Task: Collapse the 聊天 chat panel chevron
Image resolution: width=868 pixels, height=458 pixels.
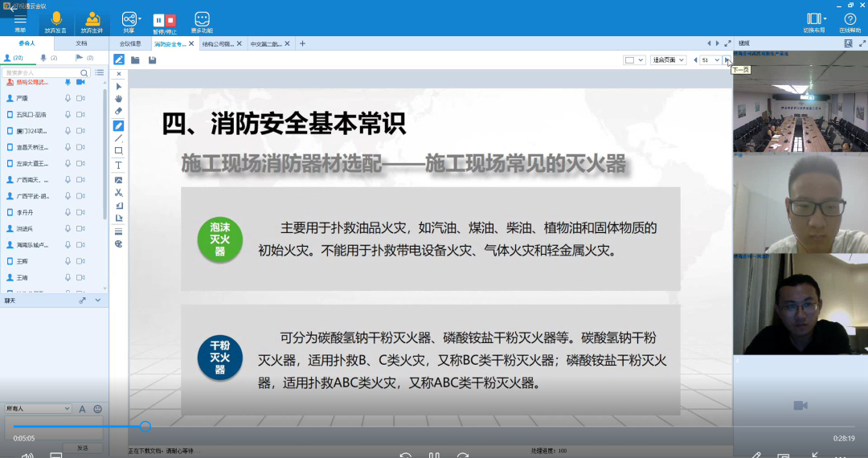Action: click(x=98, y=301)
